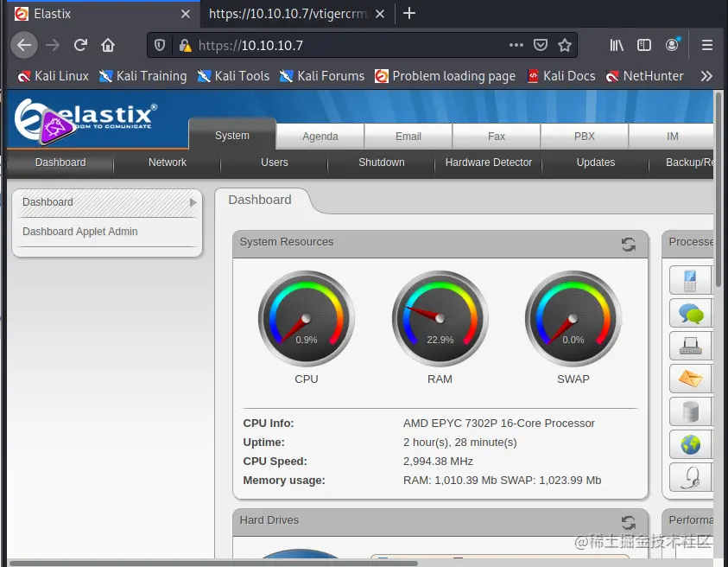Open the Shutdown submenu
Viewport: 728px width, 567px height.
pos(381,162)
